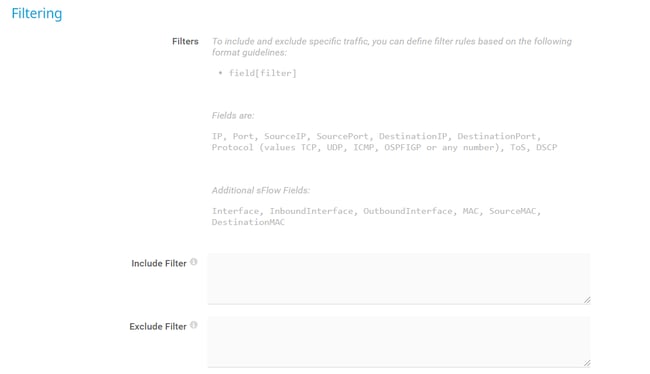The image size is (650, 374).
Task: Click the Include Filter help icon
Action: [194, 262]
